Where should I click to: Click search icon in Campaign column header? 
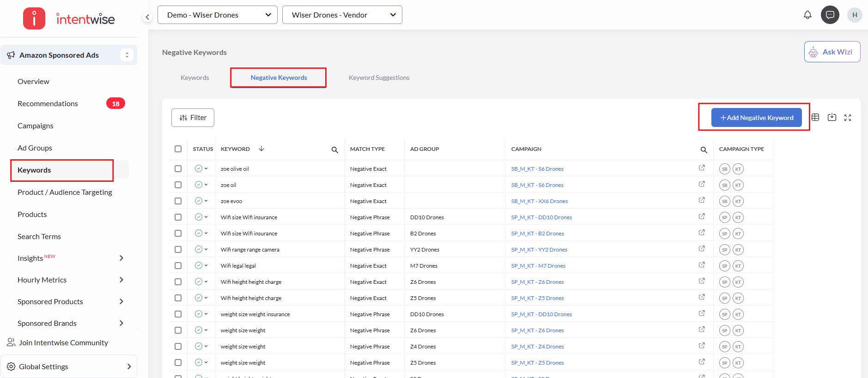click(x=704, y=150)
